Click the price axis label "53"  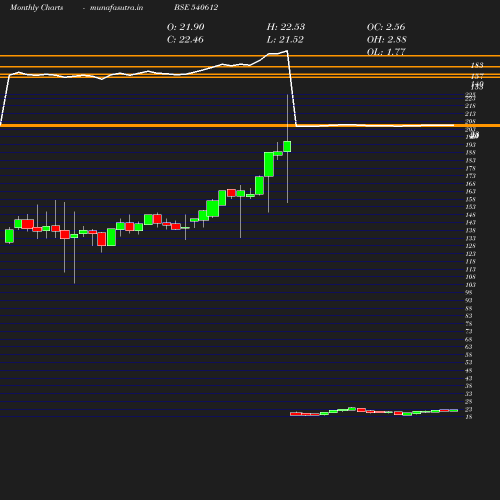coord(469,362)
